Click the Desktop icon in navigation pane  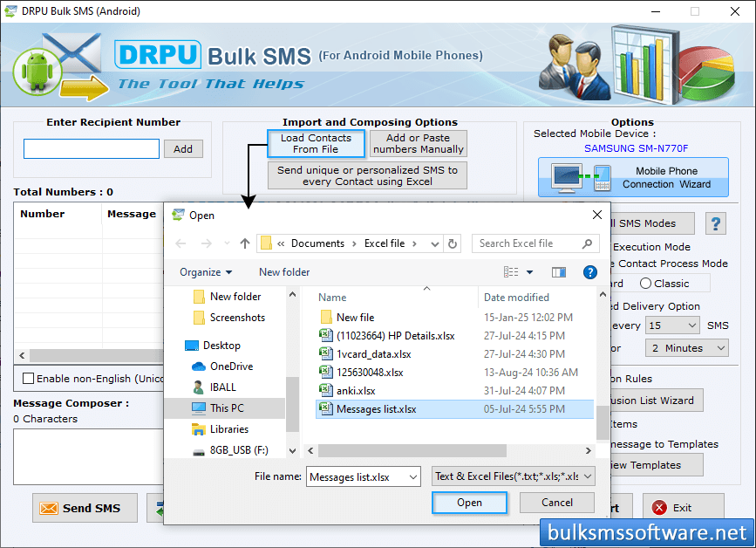(192, 346)
